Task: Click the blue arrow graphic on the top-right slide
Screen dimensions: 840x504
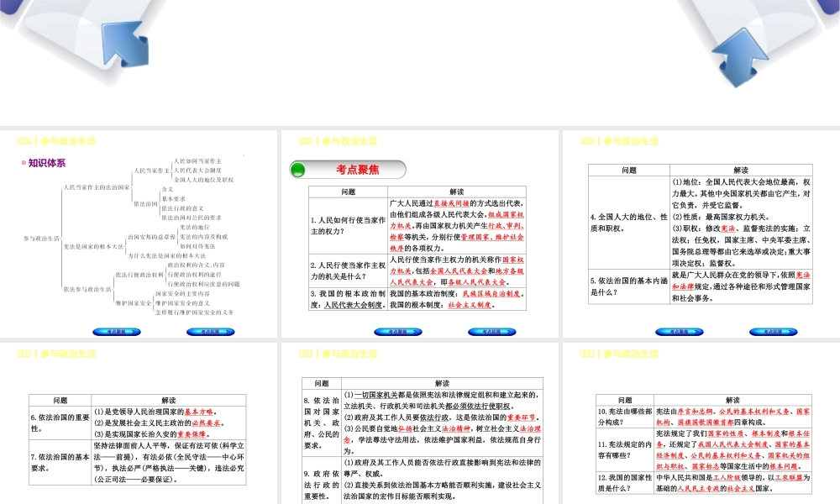Action: pos(740,57)
